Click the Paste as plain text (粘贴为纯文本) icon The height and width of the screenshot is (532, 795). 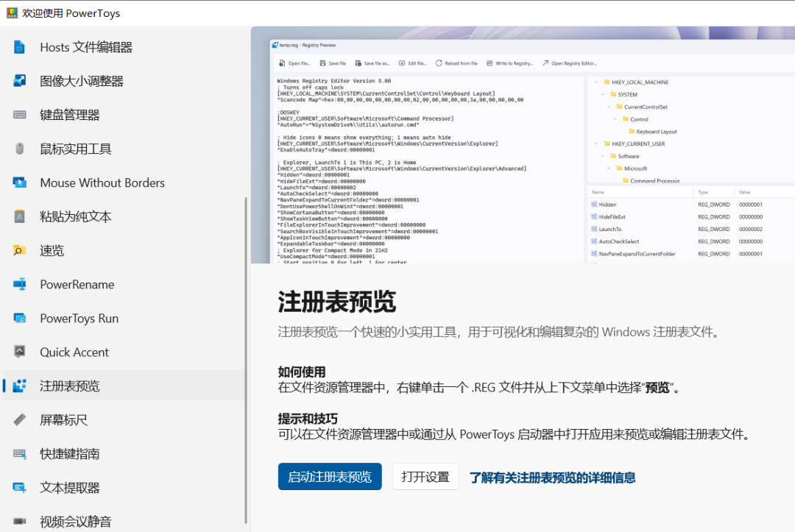(19, 217)
